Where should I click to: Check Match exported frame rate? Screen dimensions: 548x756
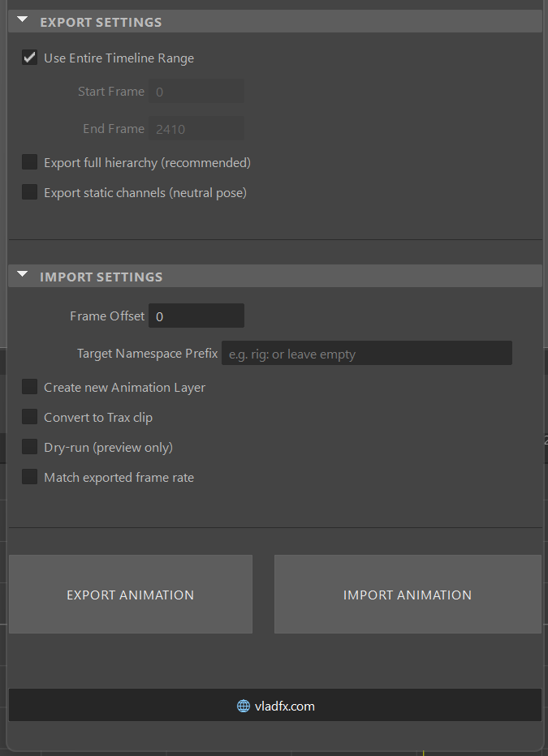[x=29, y=477]
